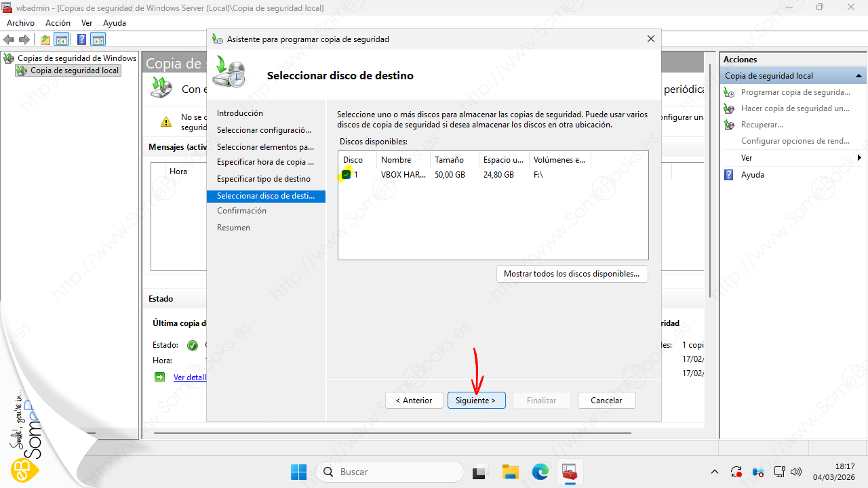This screenshot has height=488, width=868.
Task: Toggle the show/hide action pane toolbar icon
Action: pyautogui.click(x=98, y=39)
